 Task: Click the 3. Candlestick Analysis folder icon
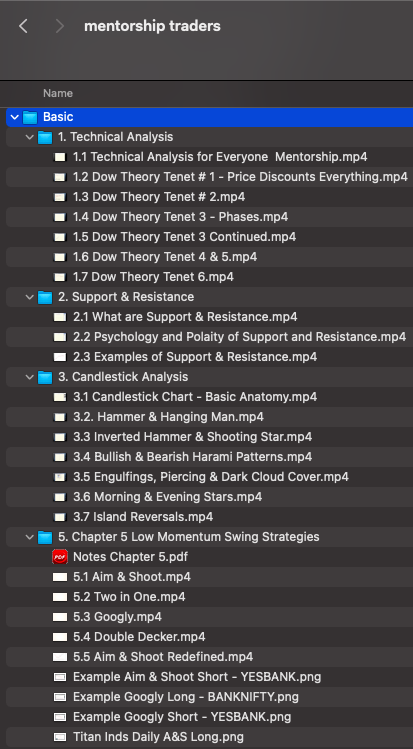click(45, 377)
